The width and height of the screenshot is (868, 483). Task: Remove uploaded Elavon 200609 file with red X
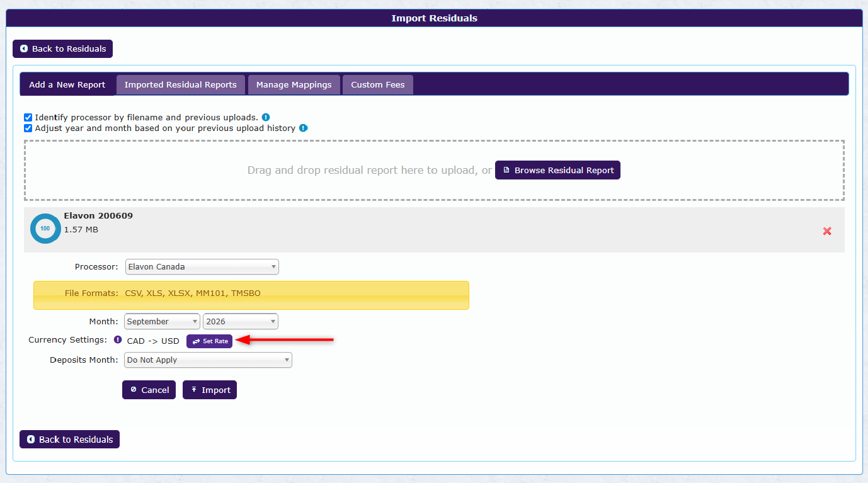(827, 231)
